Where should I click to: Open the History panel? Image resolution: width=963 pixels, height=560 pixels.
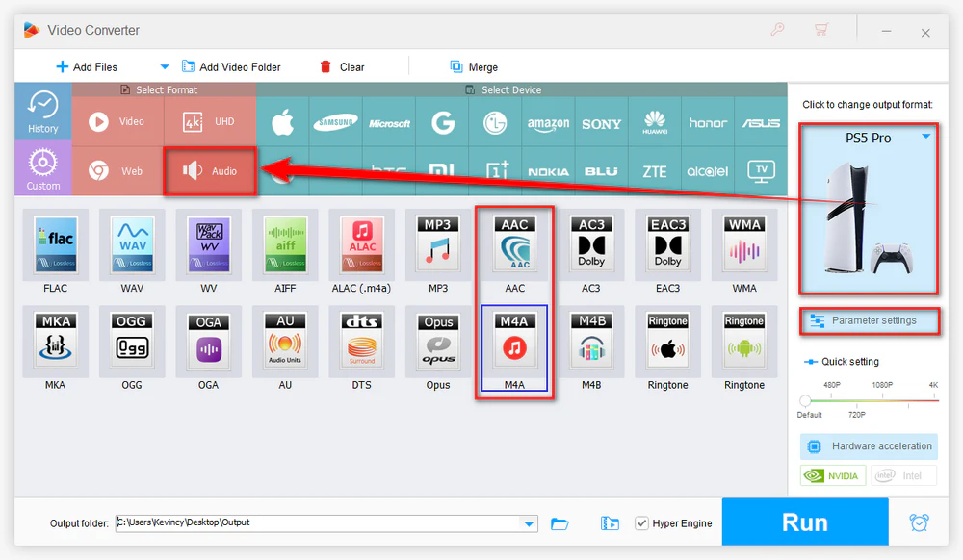[x=43, y=111]
